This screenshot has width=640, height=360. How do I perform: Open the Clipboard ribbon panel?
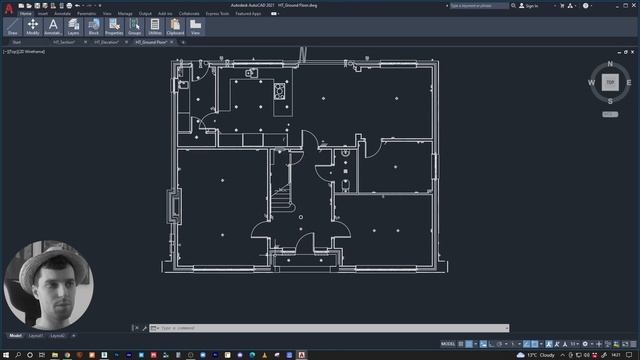[x=175, y=27]
